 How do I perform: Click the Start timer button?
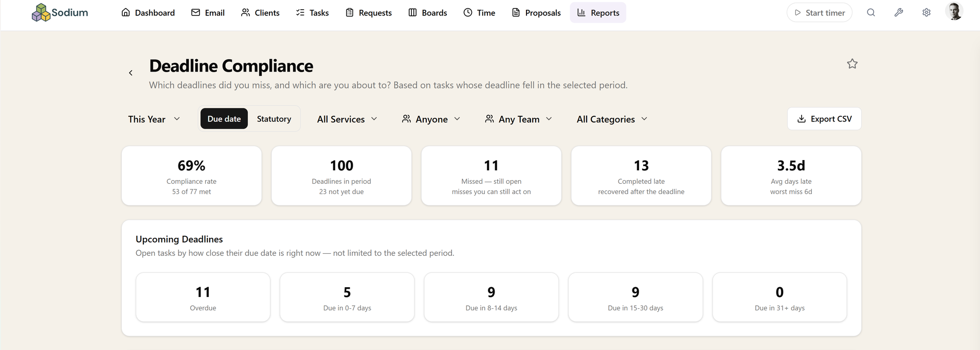[x=820, y=12]
